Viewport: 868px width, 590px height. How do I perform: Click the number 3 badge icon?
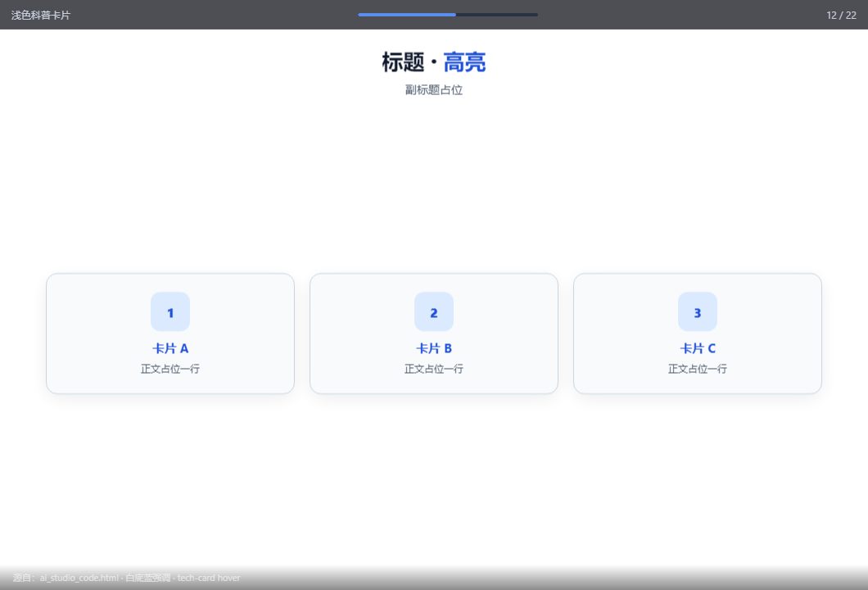tap(697, 312)
